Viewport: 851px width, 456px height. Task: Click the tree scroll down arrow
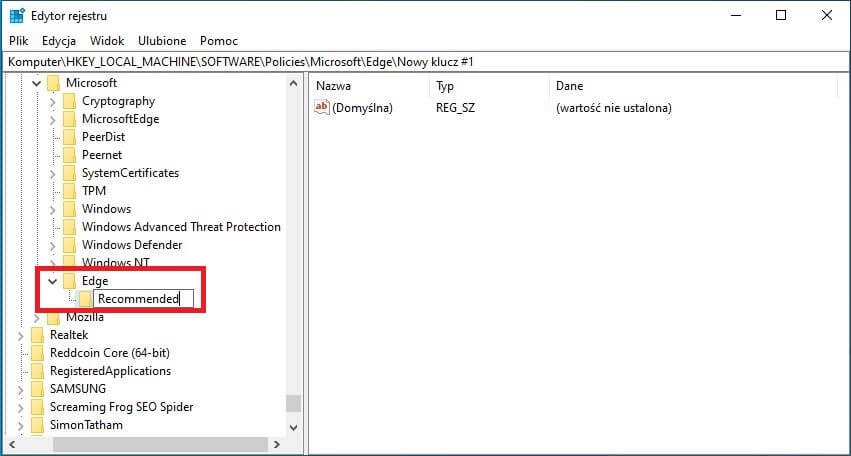click(294, 427)
